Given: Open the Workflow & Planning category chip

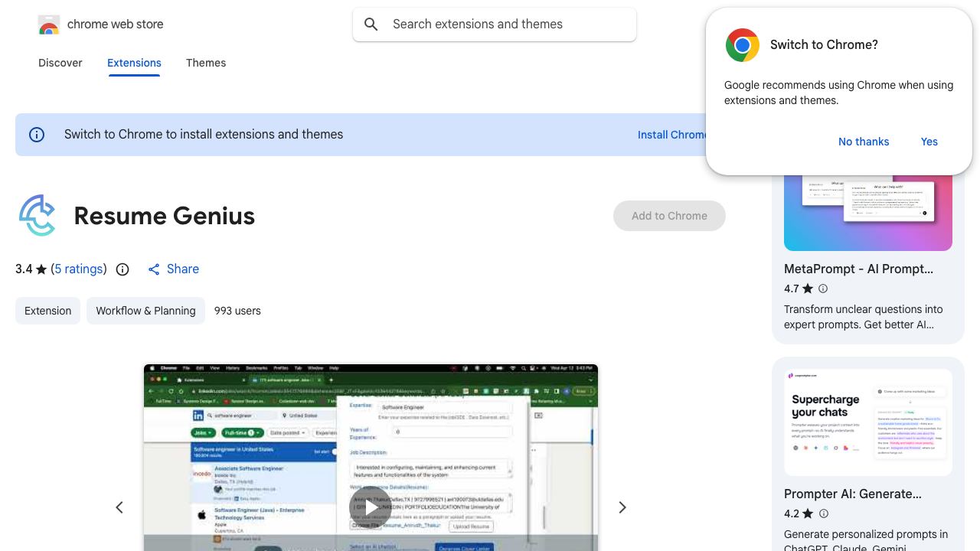Looking at the screenshot, I should point(145,311).
